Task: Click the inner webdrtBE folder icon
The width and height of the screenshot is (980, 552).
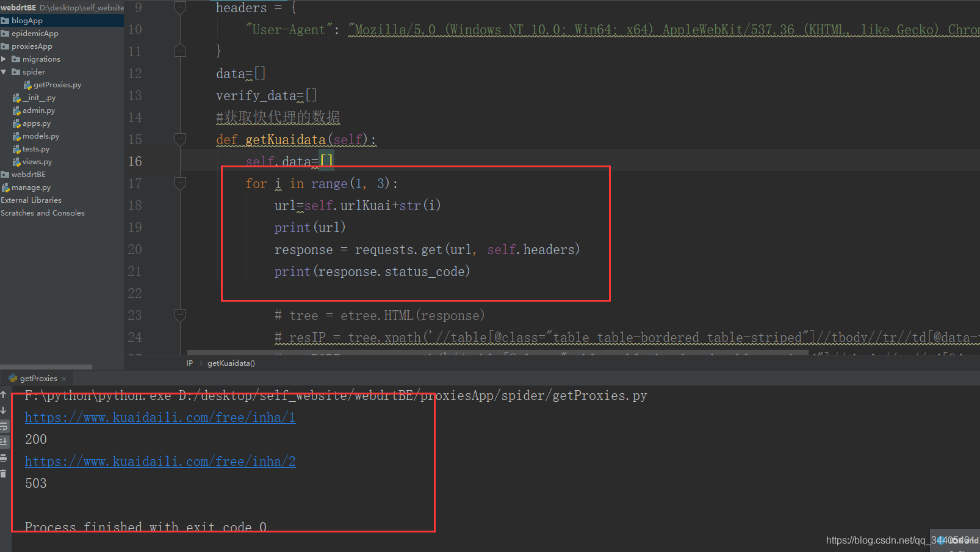Action: (x=5, y=175)
